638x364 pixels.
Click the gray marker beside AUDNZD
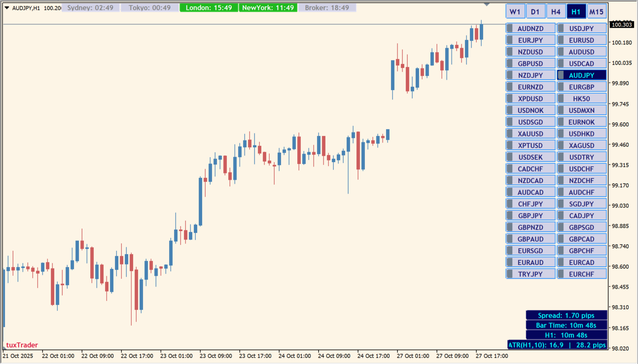[x=510, y=29]
